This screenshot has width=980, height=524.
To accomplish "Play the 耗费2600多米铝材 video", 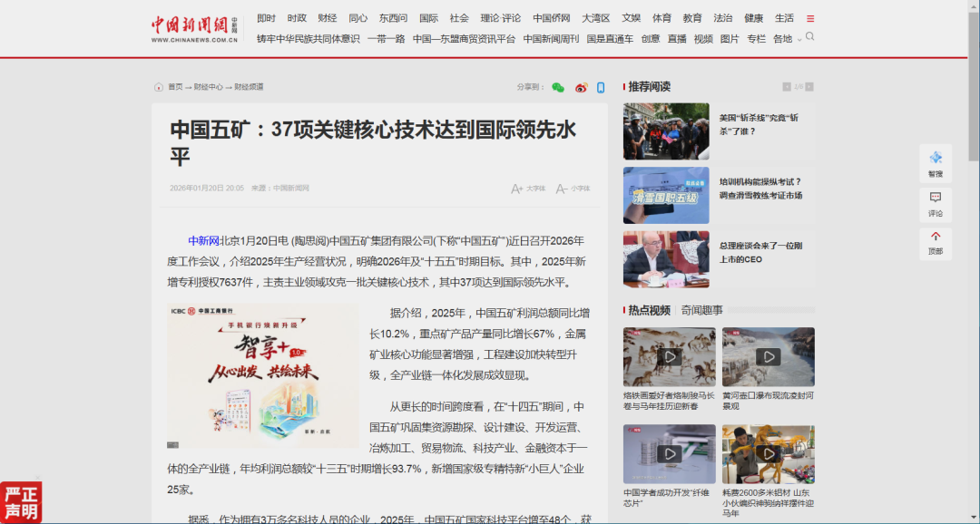I will (x=769, y=455).
